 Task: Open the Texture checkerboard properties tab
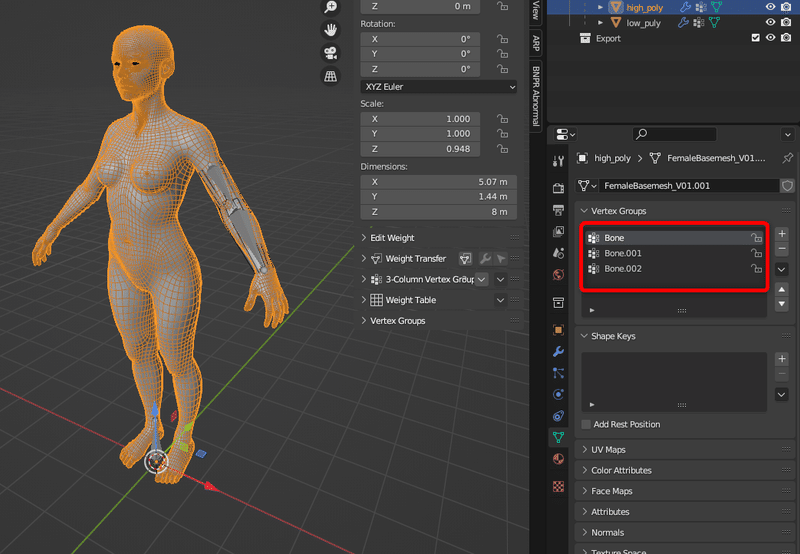tap(558, 486)
